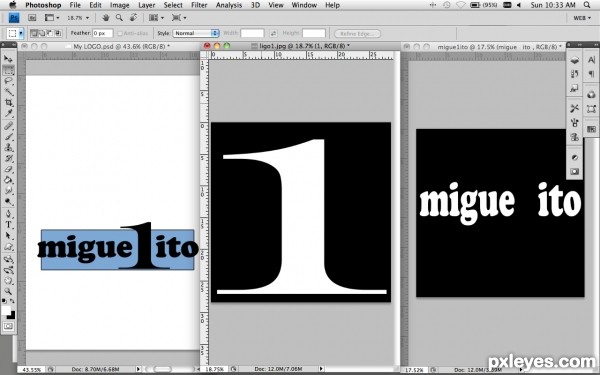Open the Style dropdown set to Normal

pos(196,33)
